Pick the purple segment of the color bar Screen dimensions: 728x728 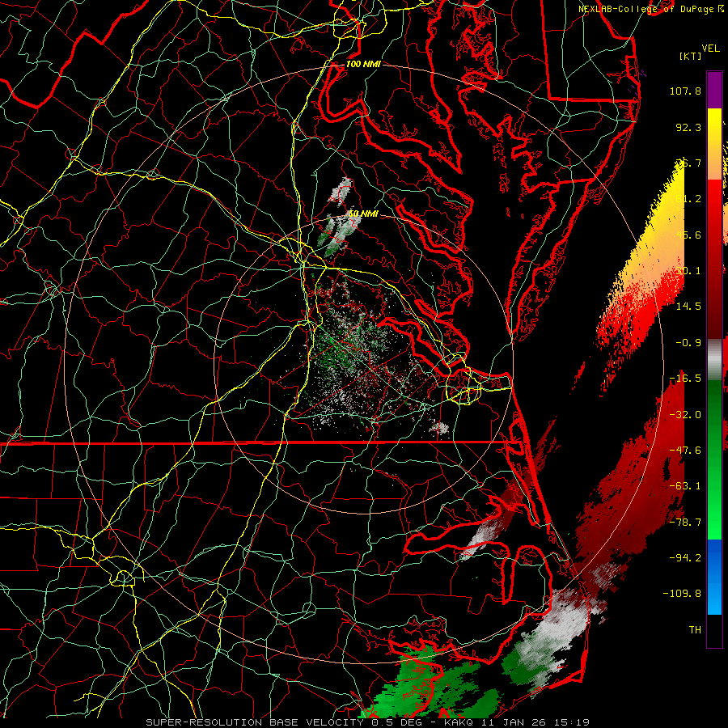714,90
